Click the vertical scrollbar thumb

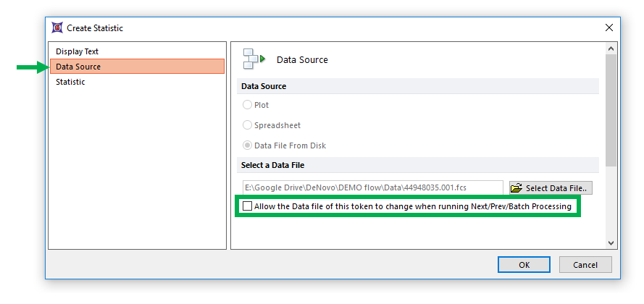coord(611,109)
